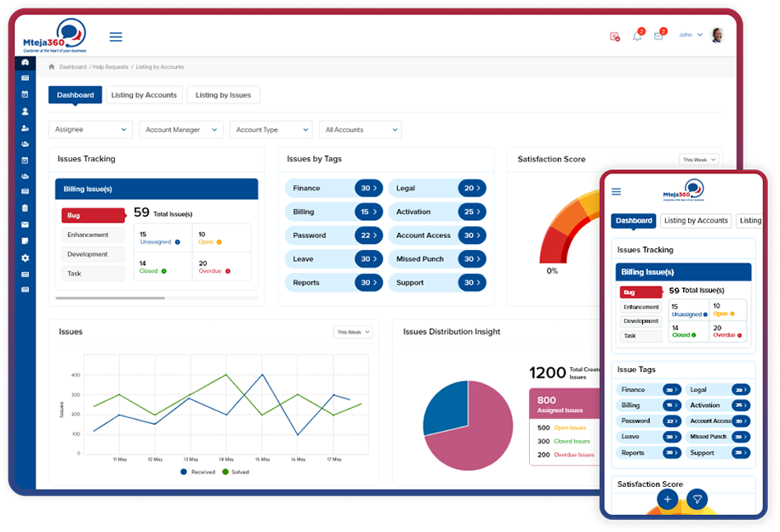Screen dimensions: 780x532
Task: Open the Account Manager dropdown
Action: point(179,130)
